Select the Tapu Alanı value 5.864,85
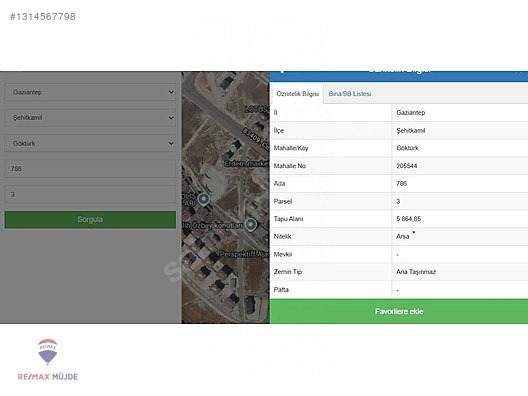This screenshot has height=396, width=528. [408, 219]
